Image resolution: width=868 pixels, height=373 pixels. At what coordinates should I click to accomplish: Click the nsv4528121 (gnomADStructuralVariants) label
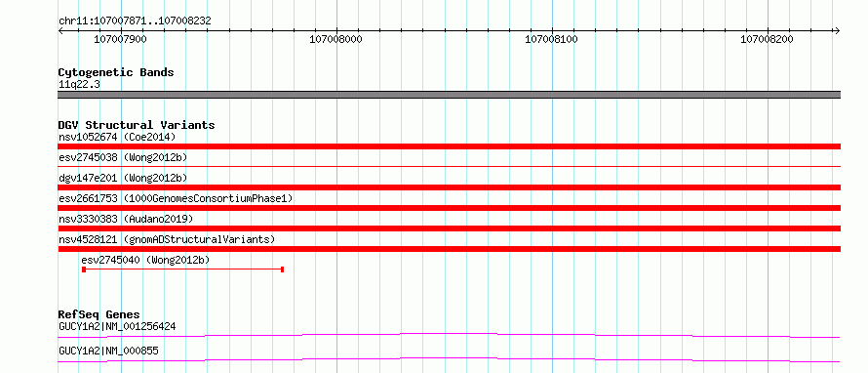(167, 239)
